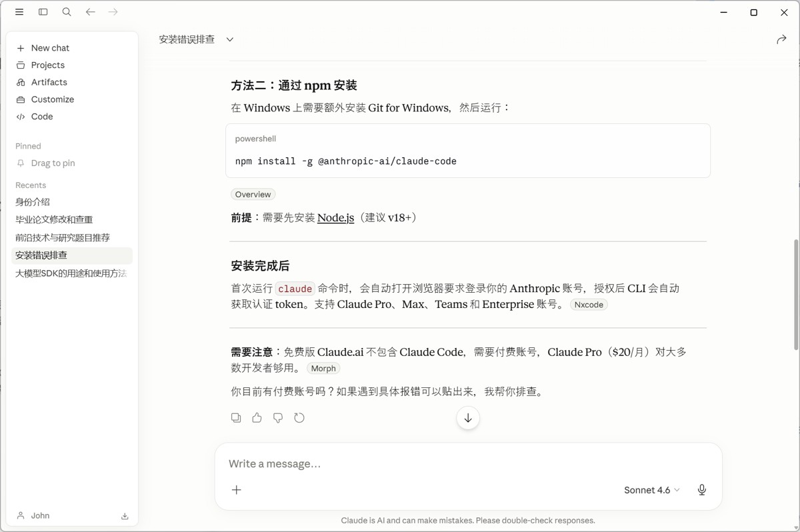Click the powershell code block label
Screen dimensions: 800x532
pos(255,139)
